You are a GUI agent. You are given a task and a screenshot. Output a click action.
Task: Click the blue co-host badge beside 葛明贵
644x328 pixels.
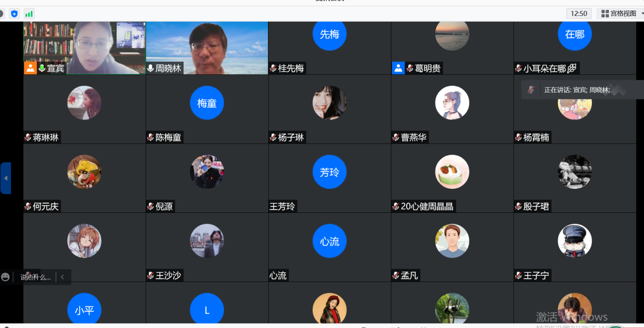[x=398, y=68]
